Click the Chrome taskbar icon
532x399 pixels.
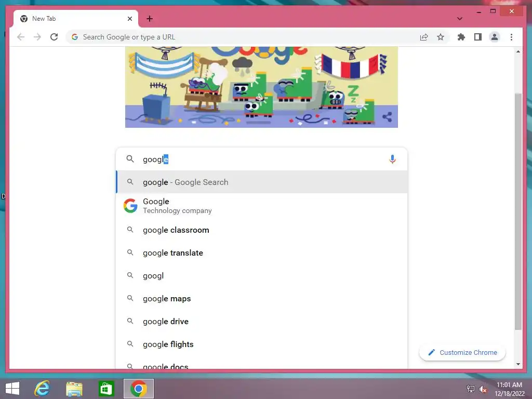point(138,389)
